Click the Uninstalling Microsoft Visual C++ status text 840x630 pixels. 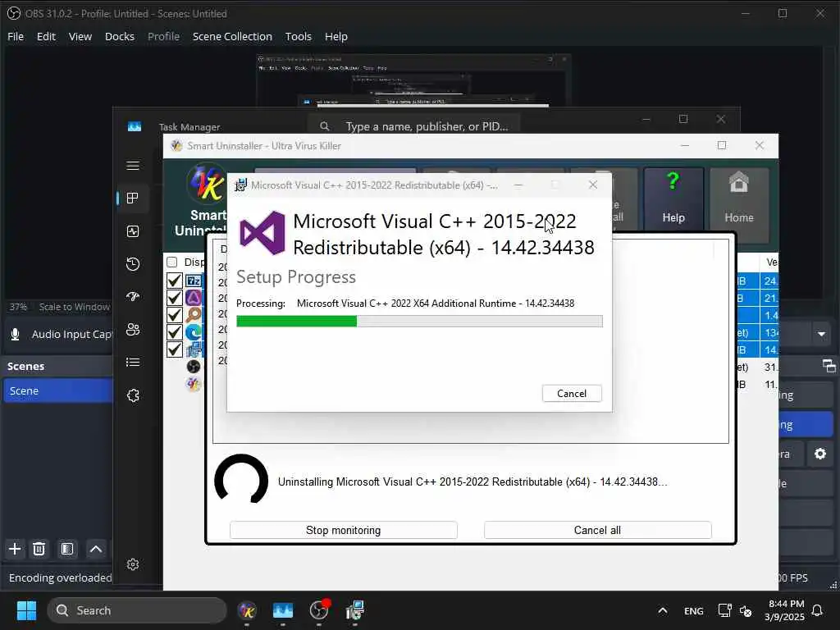pyautogui.click(x=472, y=482)
